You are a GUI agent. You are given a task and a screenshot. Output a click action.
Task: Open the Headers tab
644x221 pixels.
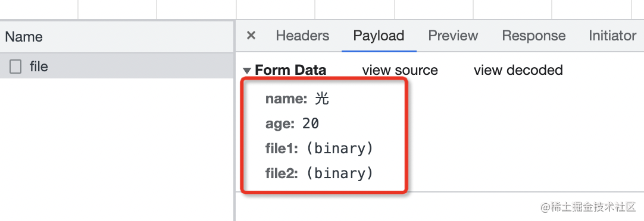click(302, 36)
